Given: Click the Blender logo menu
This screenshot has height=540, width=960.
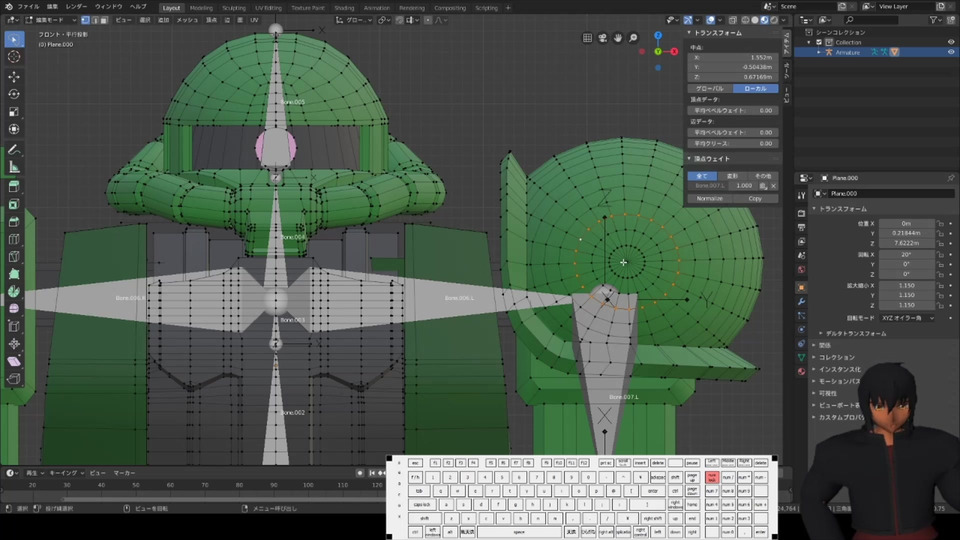Looking at the screenshot, I should (x=9, y=7).
